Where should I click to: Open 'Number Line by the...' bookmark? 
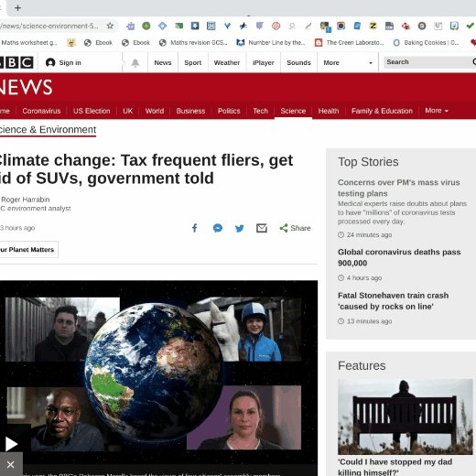click(x=271, y=43)
